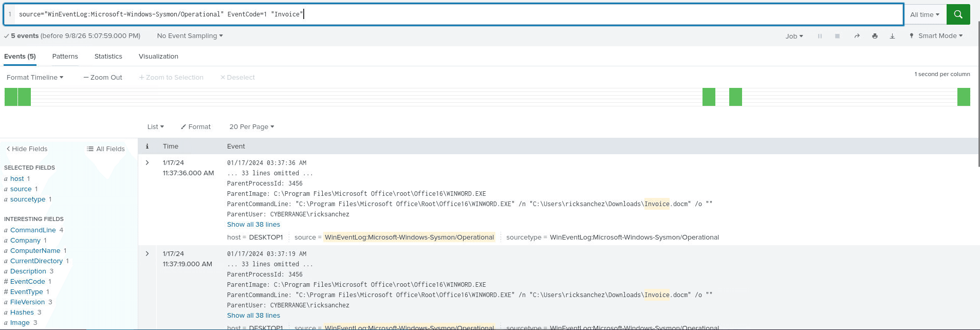Print the search results
Image resolution: width=980 pixels, height=330 pixels.
(875, 36)
